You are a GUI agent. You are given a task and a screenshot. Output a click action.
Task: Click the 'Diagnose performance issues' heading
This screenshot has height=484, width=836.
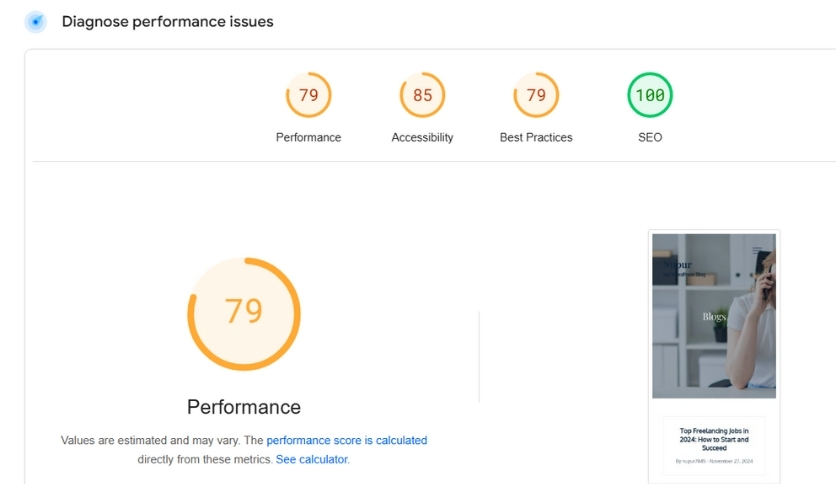tap(167, 21)
